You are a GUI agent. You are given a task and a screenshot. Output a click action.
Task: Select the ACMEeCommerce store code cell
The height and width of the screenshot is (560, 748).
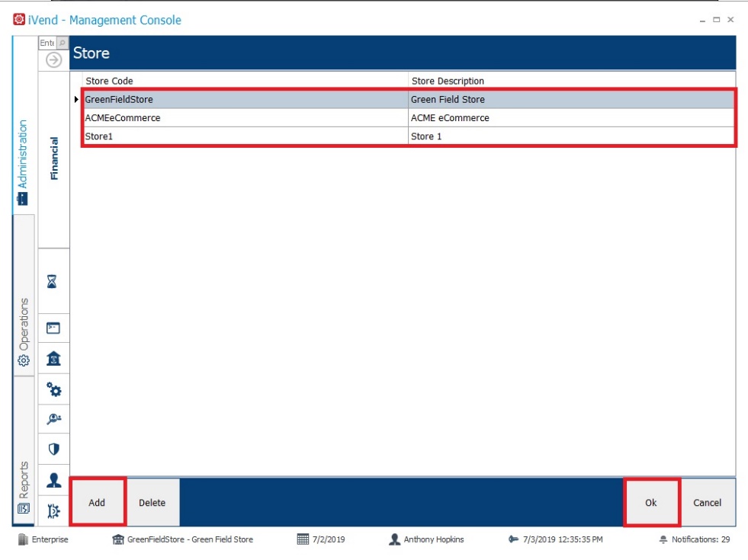246,118
